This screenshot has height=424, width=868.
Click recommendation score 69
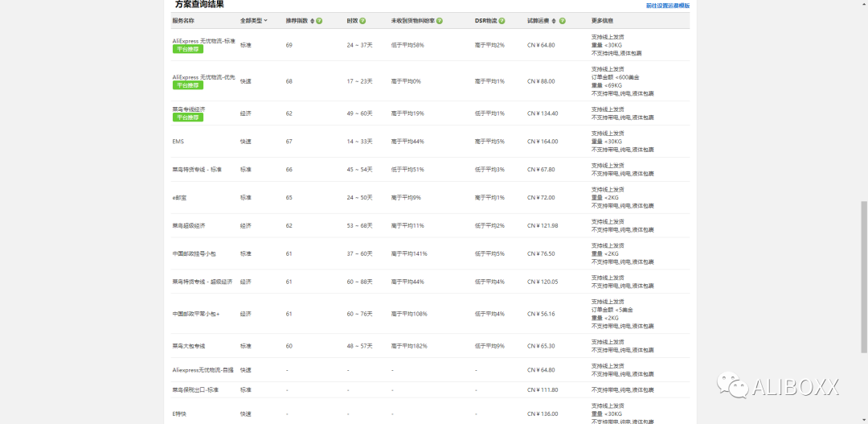[x=289, y=45]
